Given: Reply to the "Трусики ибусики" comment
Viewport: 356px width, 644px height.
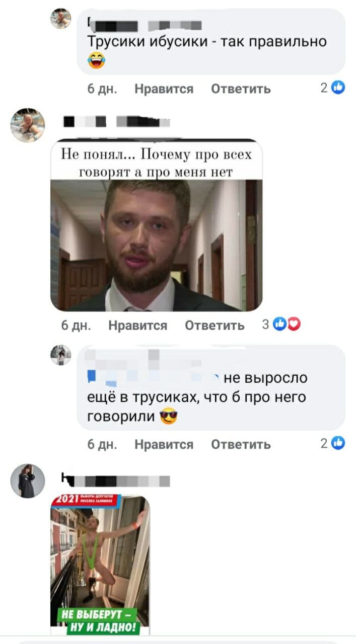Looking at the screenshot, I should 241,89.
